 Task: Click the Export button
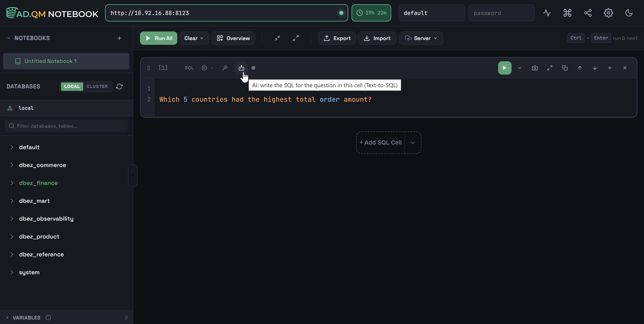[x=337, y=38]
